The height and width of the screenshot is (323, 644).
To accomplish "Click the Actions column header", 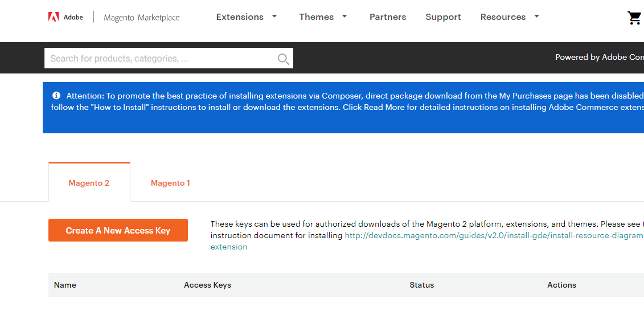I will pyautogui.click(x=561, y=285).
